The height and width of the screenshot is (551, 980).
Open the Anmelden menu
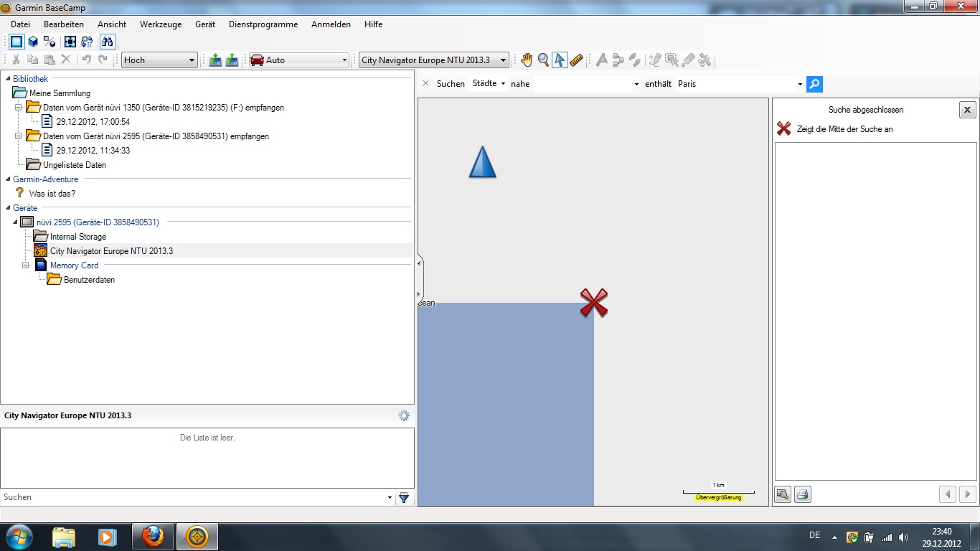coord(331,24)
